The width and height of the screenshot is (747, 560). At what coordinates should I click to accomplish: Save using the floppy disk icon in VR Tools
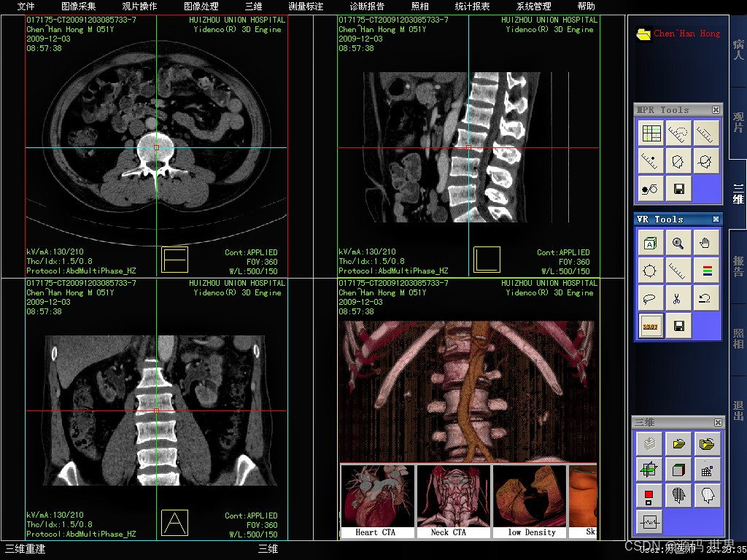click(x=678, y=326)
